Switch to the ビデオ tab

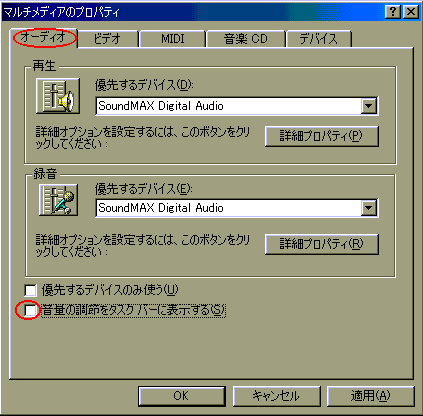108,39
